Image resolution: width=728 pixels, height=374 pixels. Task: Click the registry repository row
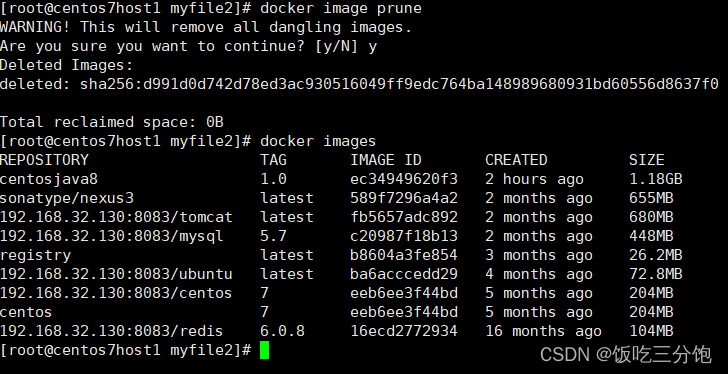341,255
